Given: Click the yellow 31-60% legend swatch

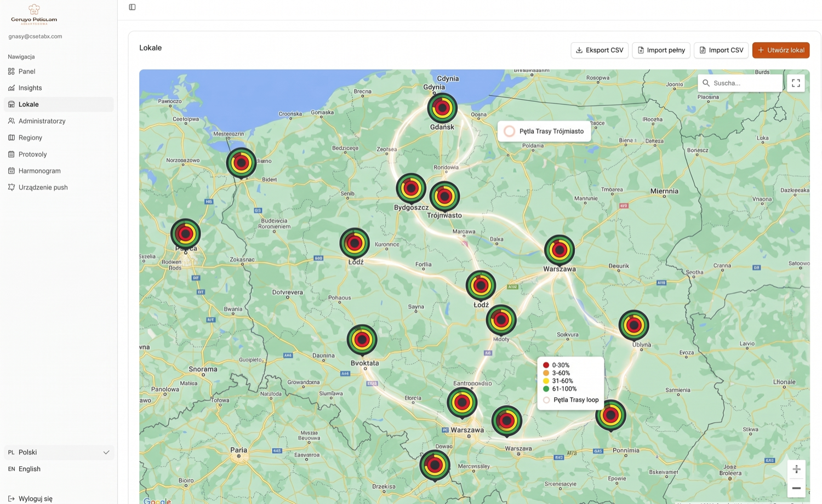Looking at the screenshot, I should pos(546,381).
